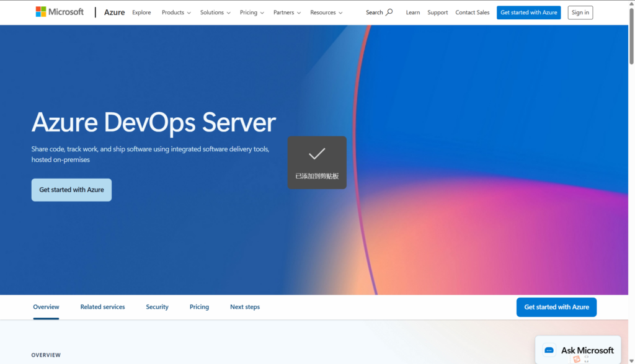Select the Security tab
635x364 pixels.
[x=157, y=307]
